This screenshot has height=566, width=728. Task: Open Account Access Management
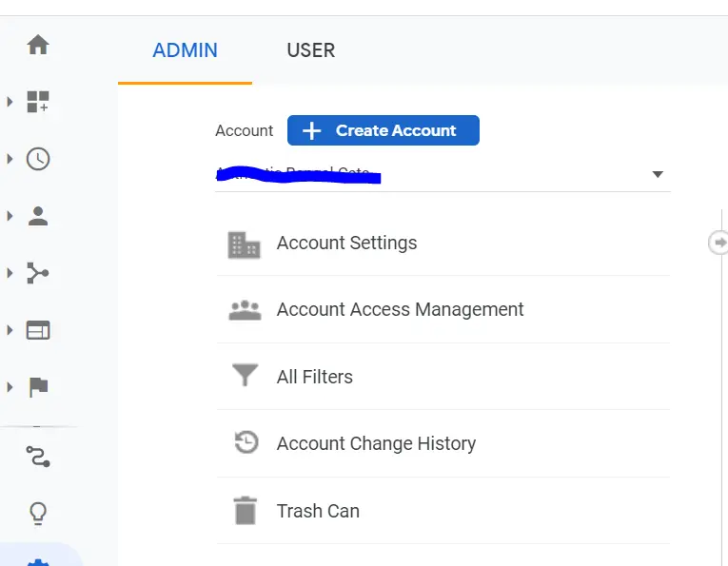(400, 310)
